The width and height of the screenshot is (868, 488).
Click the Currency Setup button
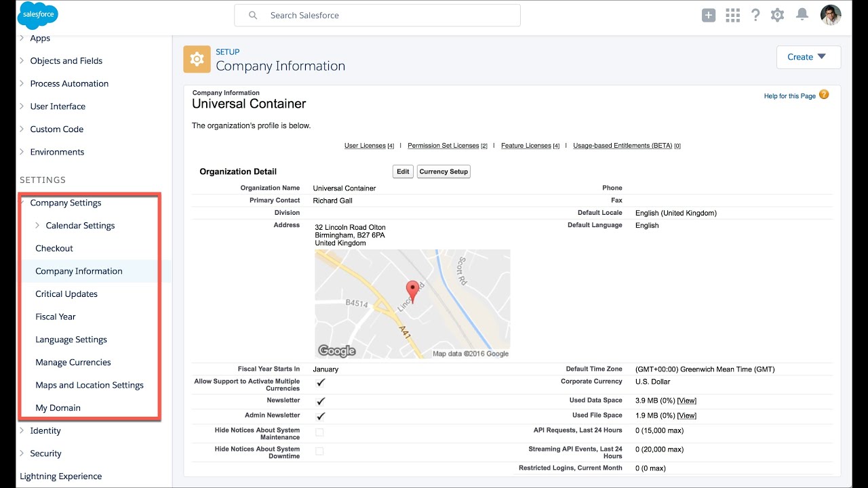pos(443,171)
